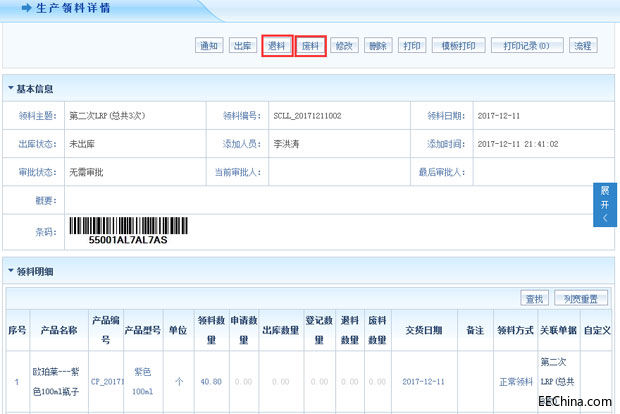Click the 废料 button

click(x=310, y=45)
